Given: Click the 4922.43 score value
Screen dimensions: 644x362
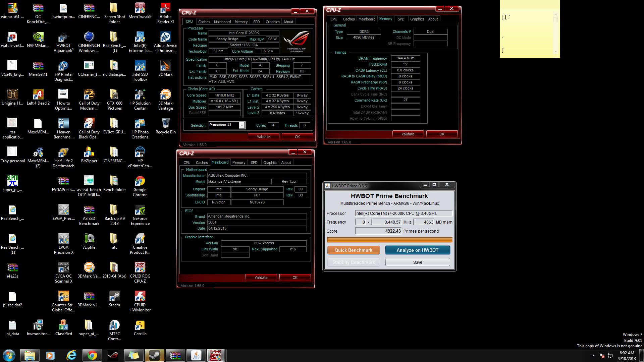Looking at the screenshot, I should [x=393, y=231].
